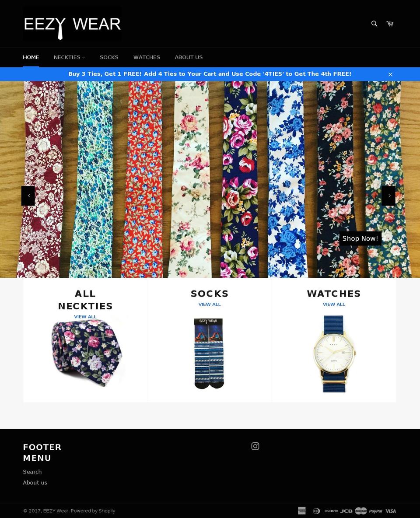Click the PayPal payment icon

[375, 511]
